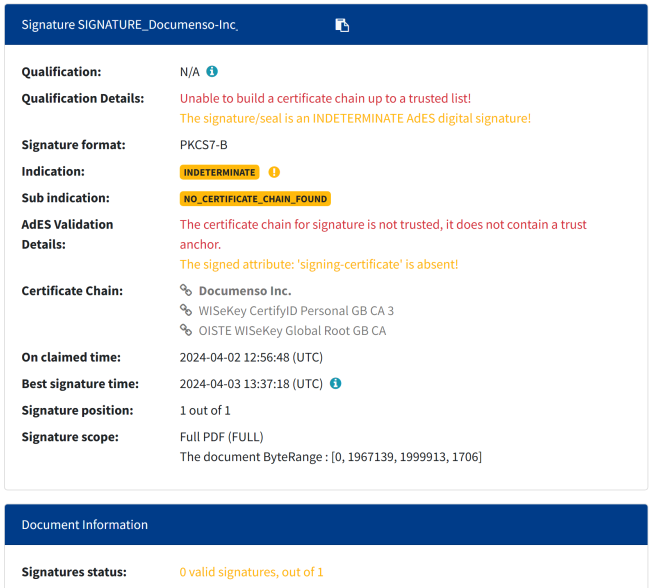
Task: Open the Documenso Inc. certificate details
Action: click(x=244, y=291)
